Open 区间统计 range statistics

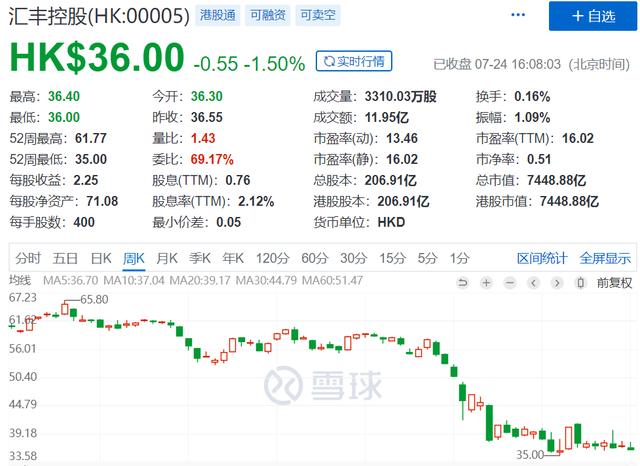click(542, 258)
